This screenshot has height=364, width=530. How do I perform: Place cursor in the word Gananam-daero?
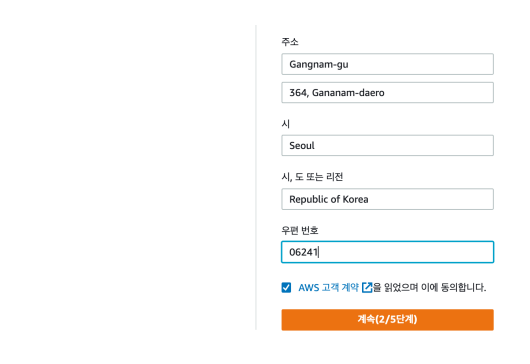coord(348,93)
